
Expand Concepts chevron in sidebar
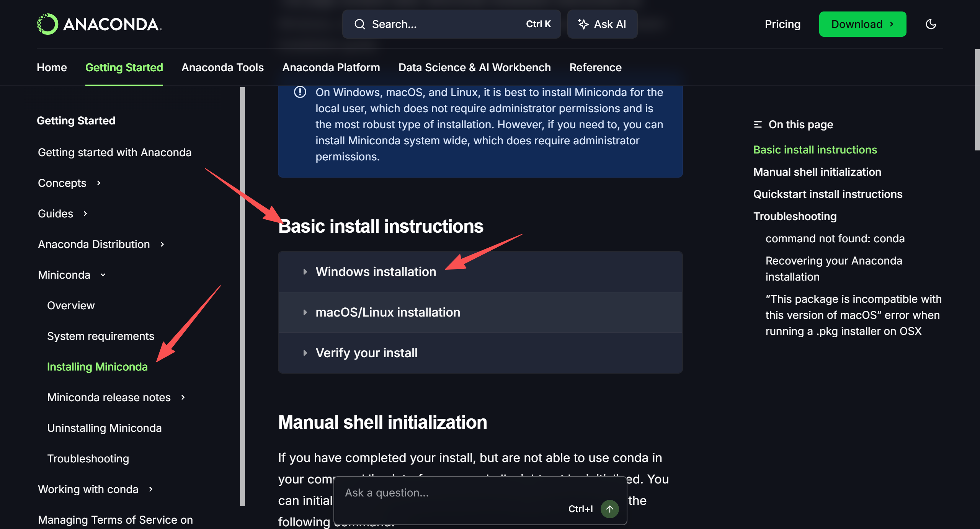99,183
